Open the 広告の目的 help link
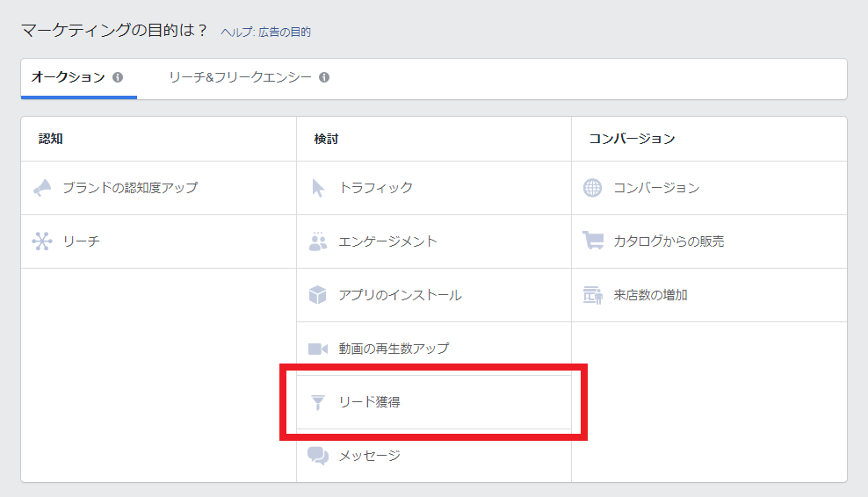 pyautogui.click(x=285, y=32)
